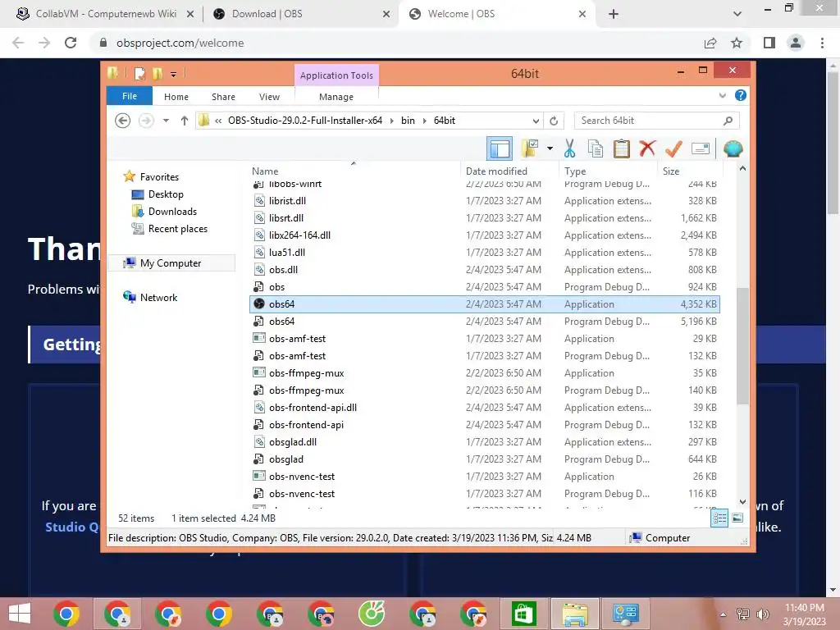This screenshot has height=630, width=840.
Task: Expand the folder options dropdown arrow
Action: pos(550,148)
